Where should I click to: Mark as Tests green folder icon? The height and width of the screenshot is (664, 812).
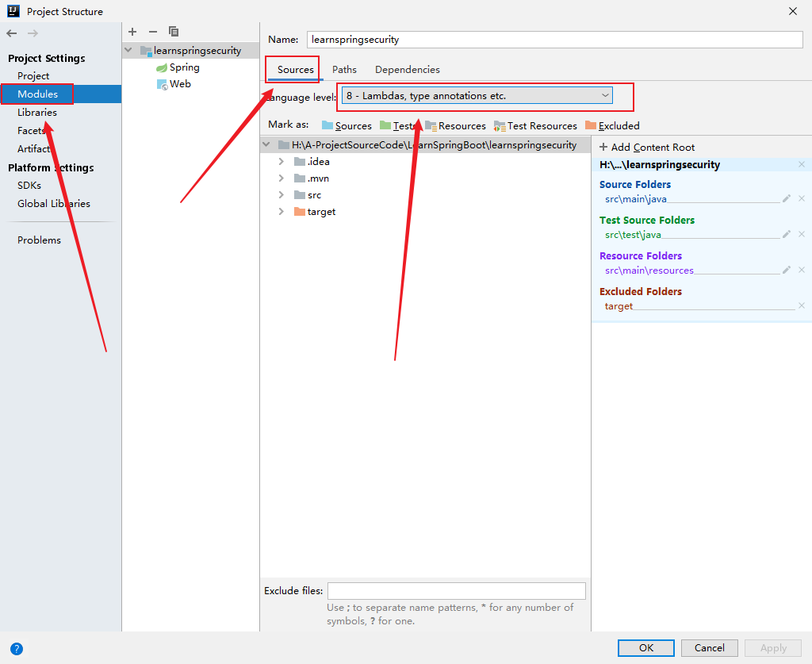click(385, 125)
